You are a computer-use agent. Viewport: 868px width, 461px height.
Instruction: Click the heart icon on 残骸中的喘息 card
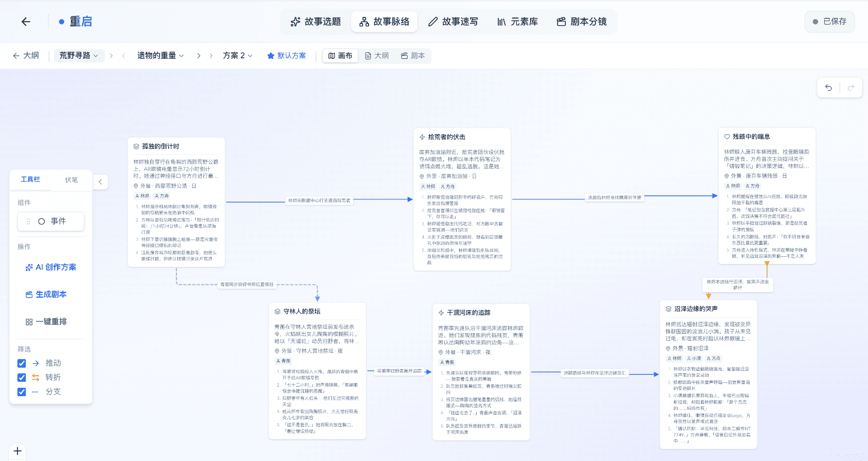click(727, 137)
